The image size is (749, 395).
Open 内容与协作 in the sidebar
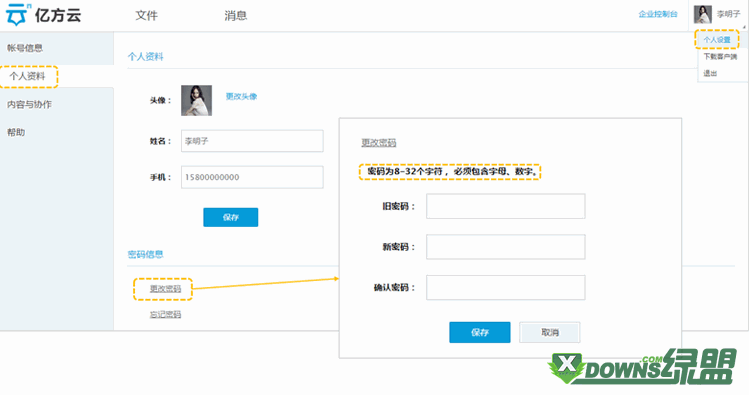(x=29, y=104)
